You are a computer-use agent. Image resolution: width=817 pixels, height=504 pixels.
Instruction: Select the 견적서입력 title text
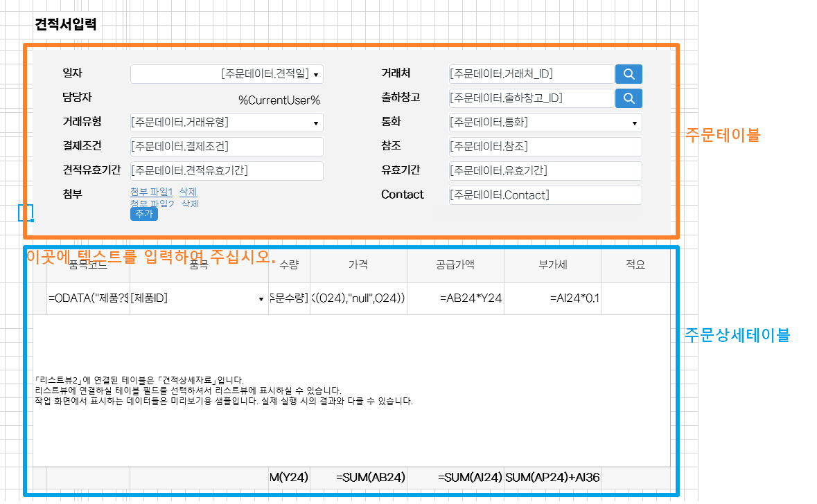coord(66,24)
